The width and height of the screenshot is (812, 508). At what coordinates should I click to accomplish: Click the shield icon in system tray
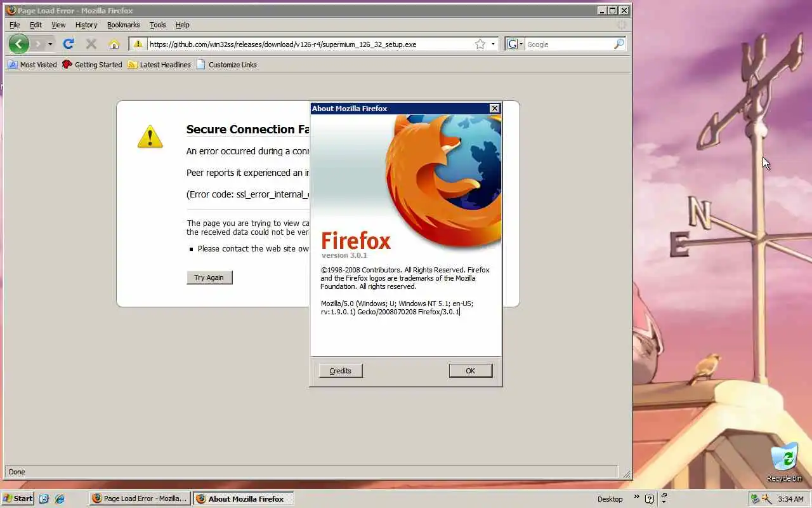click(x=755, y=499)
